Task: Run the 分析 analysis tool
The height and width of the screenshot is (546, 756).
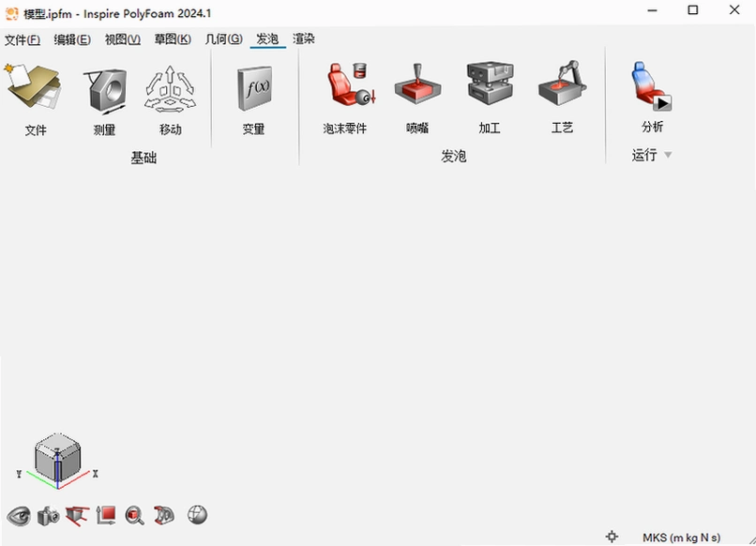Action: (651, 86)
